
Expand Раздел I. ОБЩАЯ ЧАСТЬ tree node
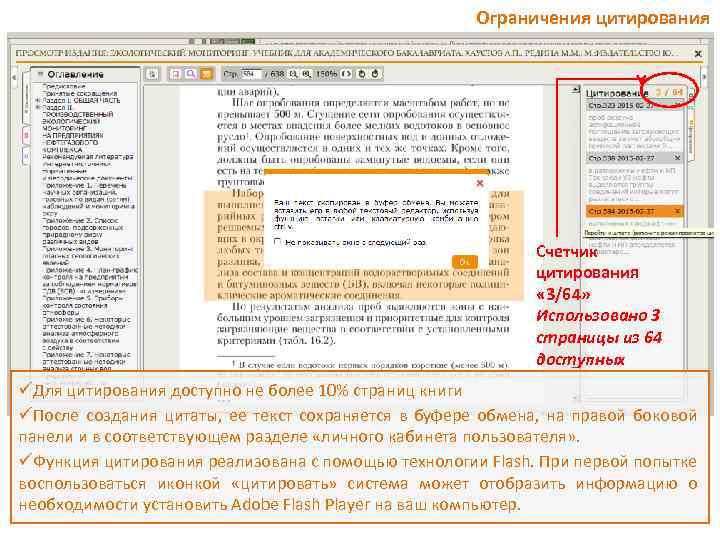tap(38, 100)
